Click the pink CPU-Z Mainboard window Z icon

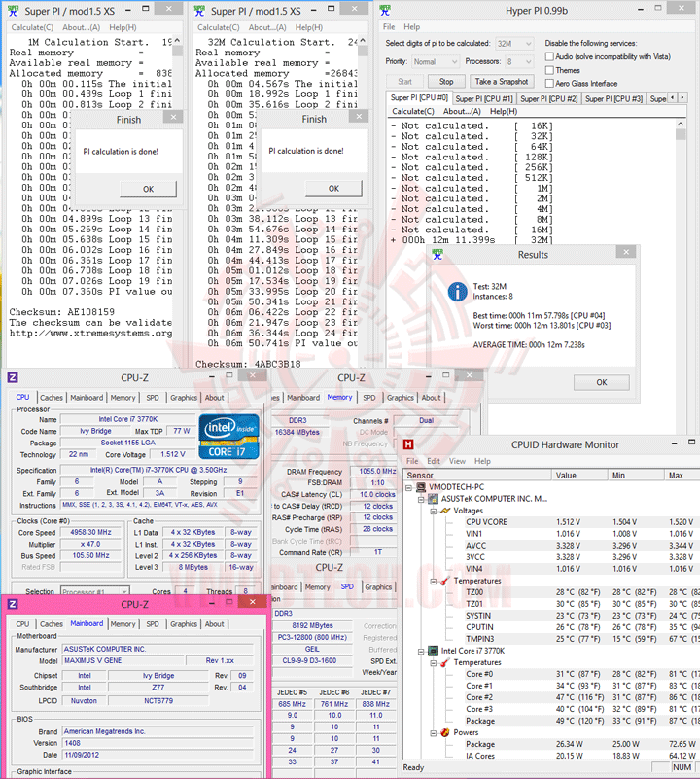click(13, 604)
